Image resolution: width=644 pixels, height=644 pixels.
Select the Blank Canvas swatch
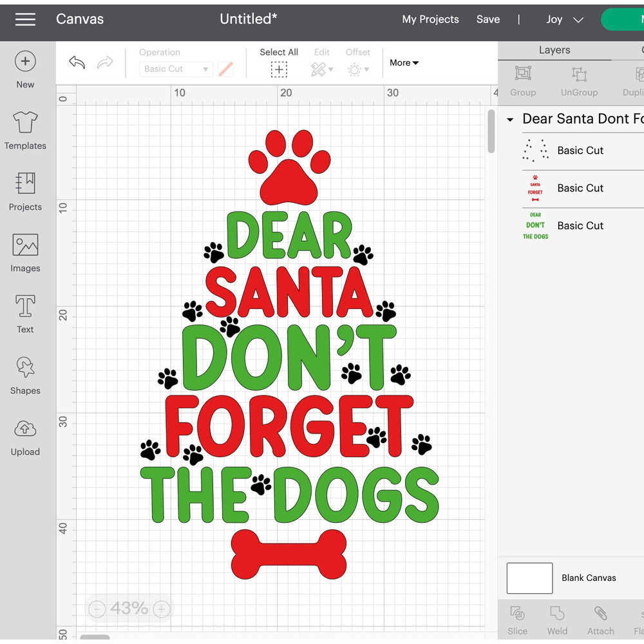[529, 578]
